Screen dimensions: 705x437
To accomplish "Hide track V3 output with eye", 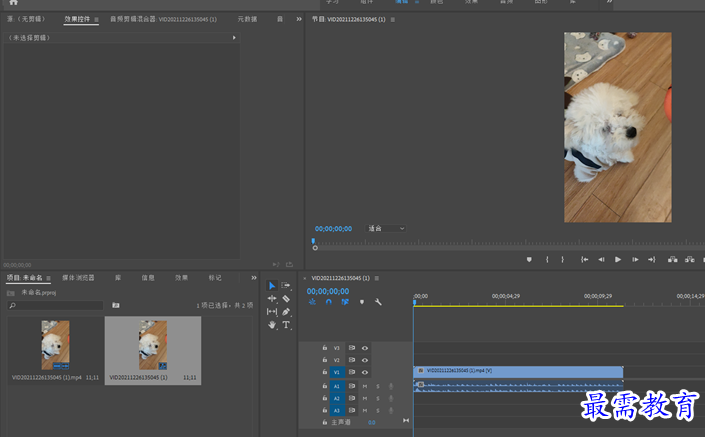I will click(x=365, y=348).
